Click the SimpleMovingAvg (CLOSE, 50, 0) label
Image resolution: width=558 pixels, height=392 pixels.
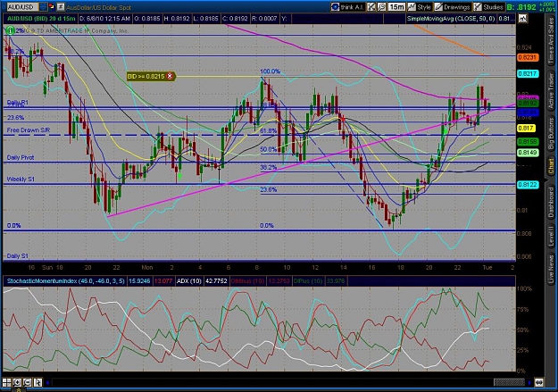coord(451,19)
